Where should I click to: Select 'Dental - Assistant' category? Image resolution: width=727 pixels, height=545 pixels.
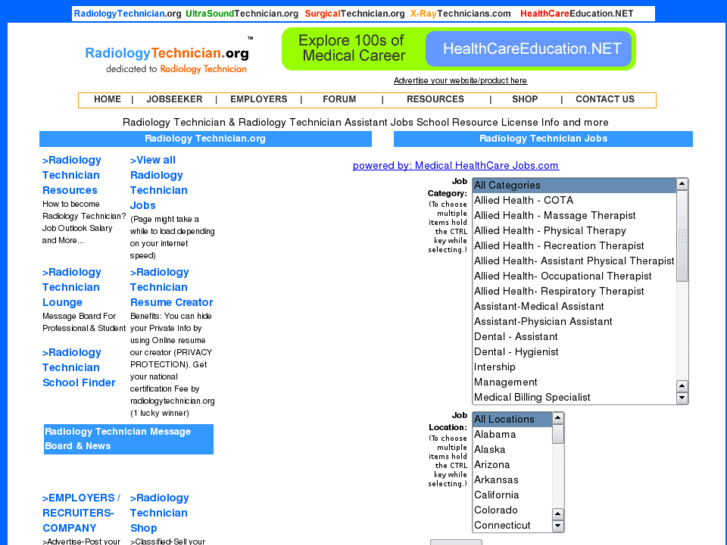(x=574, y=337)
